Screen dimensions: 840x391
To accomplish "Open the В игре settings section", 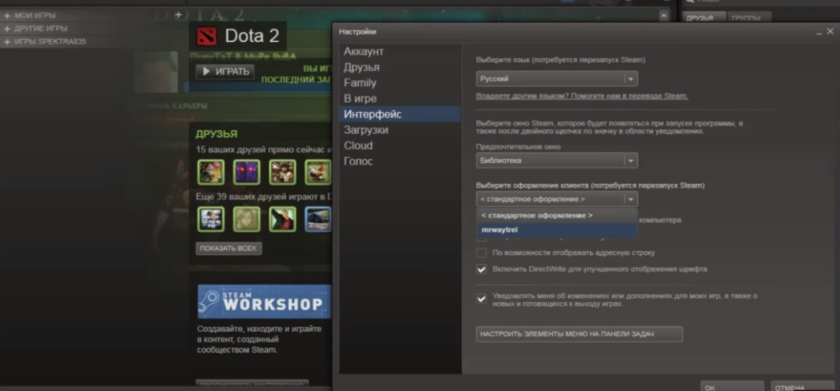I will (400, 99).
